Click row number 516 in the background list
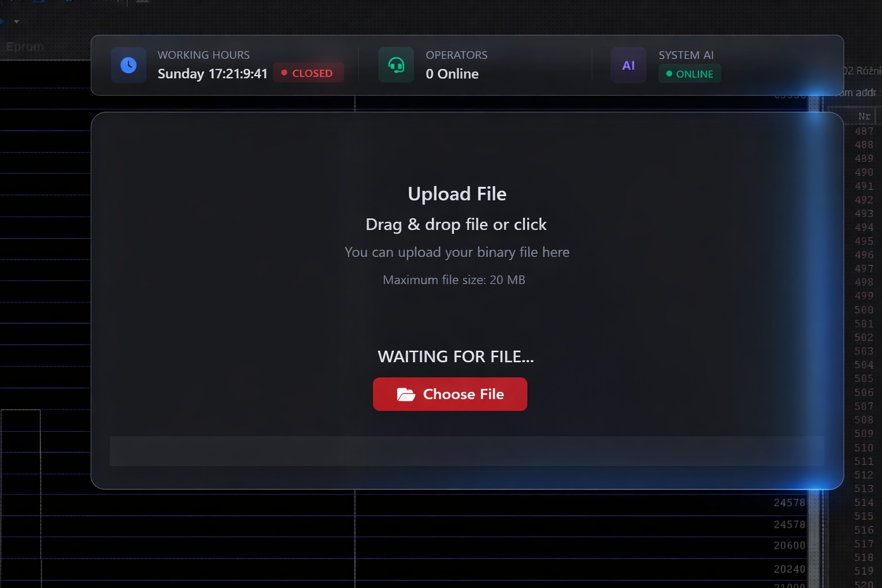The image size is (882, 588). [x=864, y=530]
